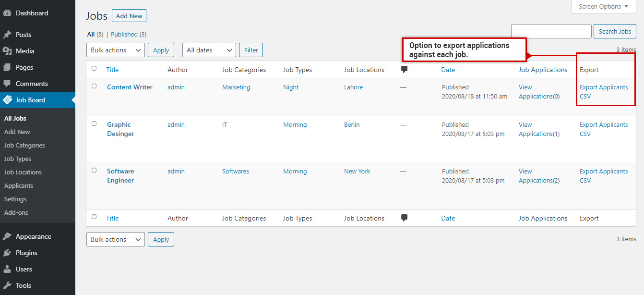Click the comment bubble column header icon
644x295 pixels.
(x=404, y=70)
